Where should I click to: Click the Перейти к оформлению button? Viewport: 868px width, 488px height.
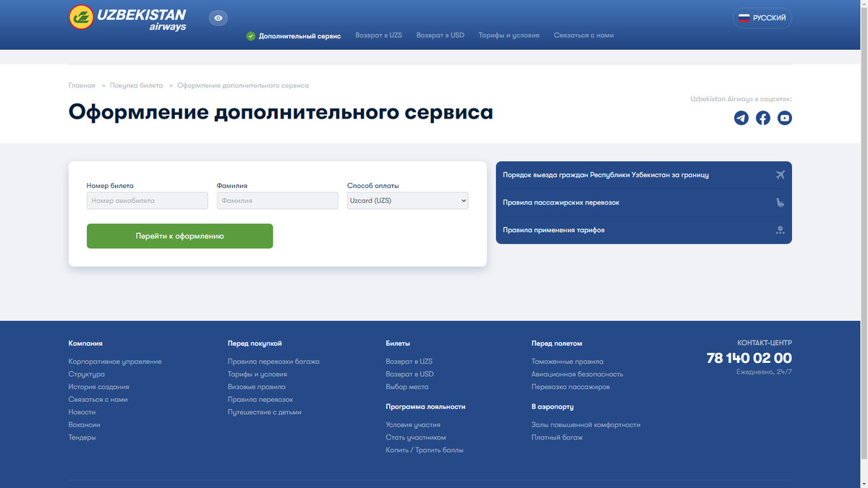[x=180, y=236]
